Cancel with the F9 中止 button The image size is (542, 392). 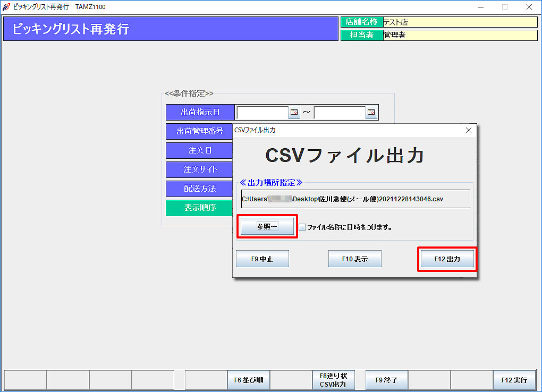tap(262, 259)
